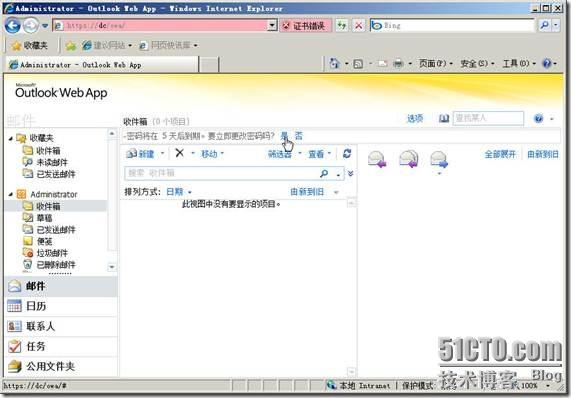Click the stop loading X icon
The height and width of the screenshot is (398, 571).
(x=359, y=25)
